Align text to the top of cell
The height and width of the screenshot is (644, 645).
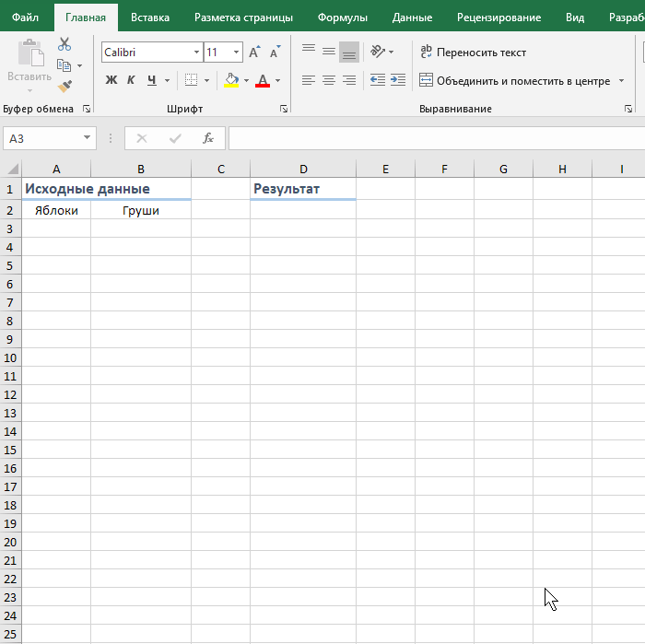309,52
